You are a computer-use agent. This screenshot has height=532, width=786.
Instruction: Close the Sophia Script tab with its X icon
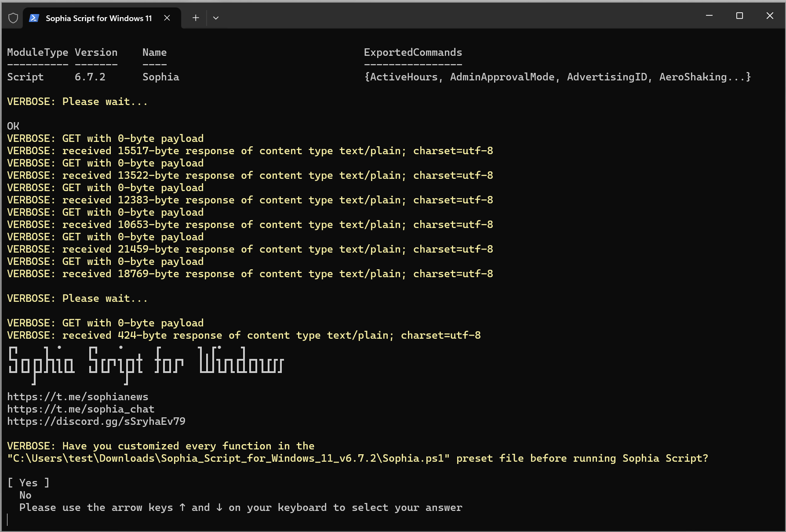167,18
